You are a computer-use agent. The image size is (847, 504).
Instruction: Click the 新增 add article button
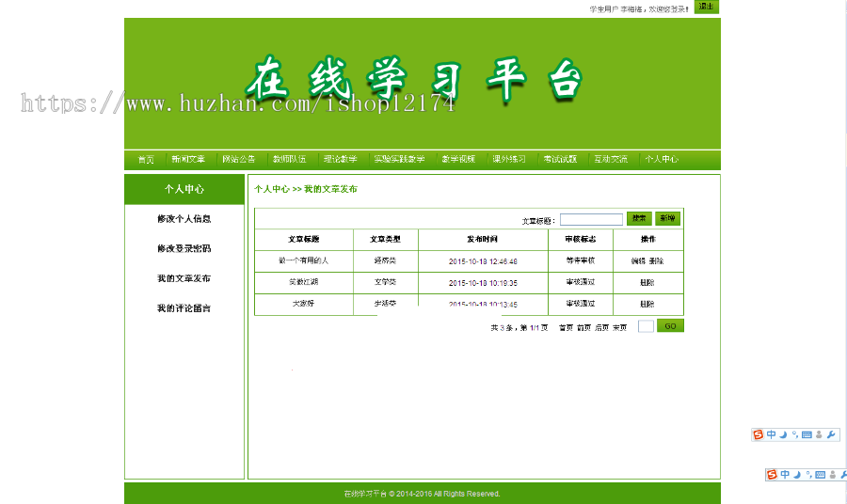(x=667, y=218)
